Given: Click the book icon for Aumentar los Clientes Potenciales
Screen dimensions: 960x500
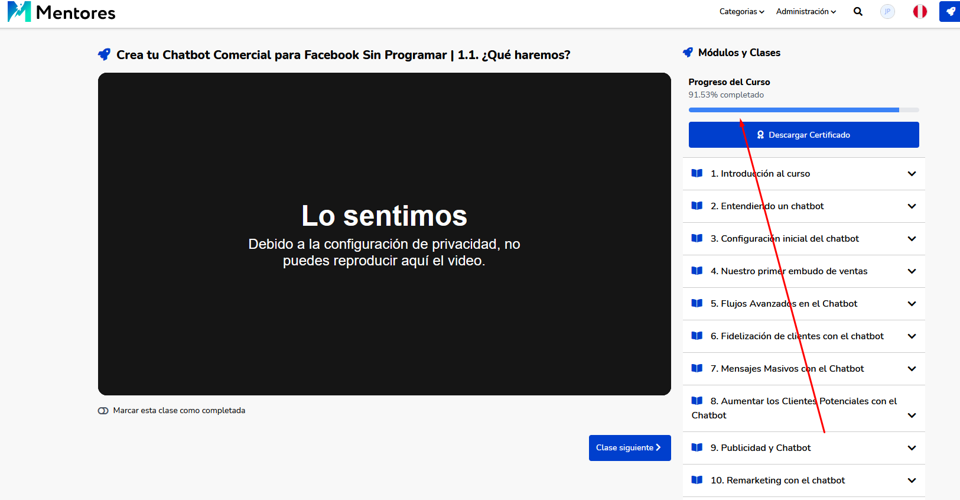Looking at the screenshot, I should [697, 401].
